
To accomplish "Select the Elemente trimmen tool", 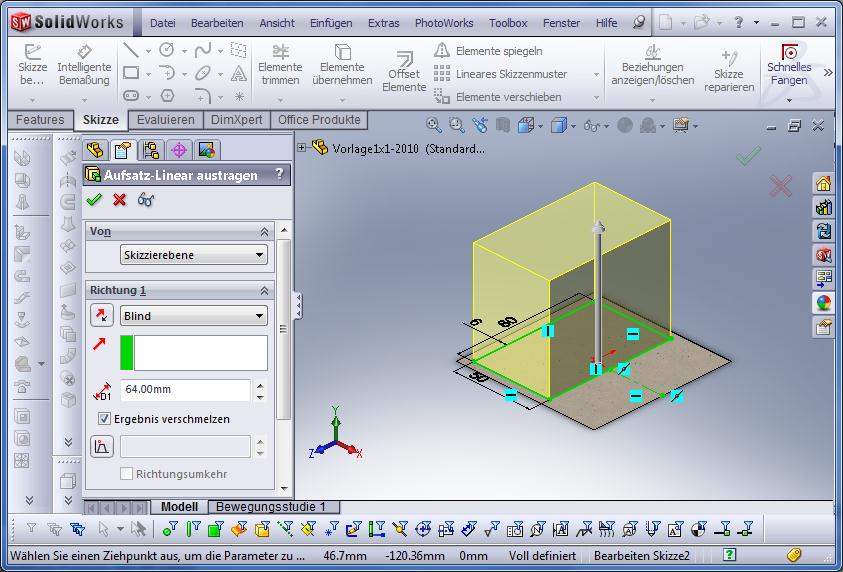I will [x=280, y=65].
